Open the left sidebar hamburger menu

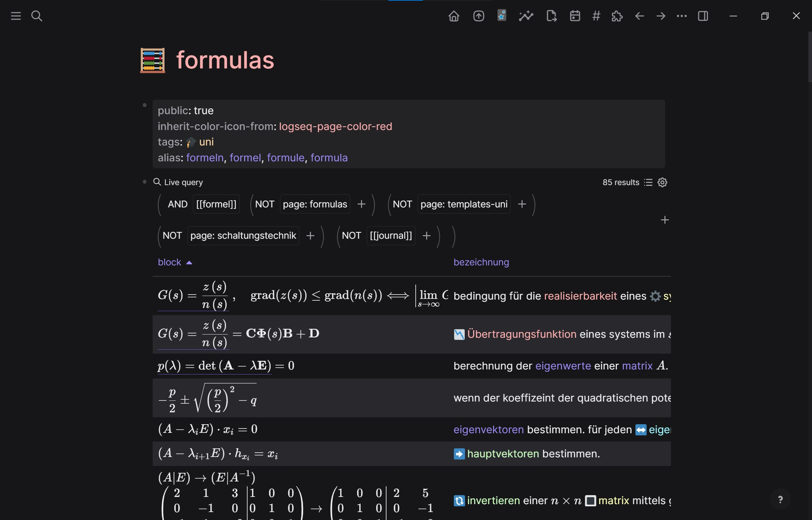[16, 16]
